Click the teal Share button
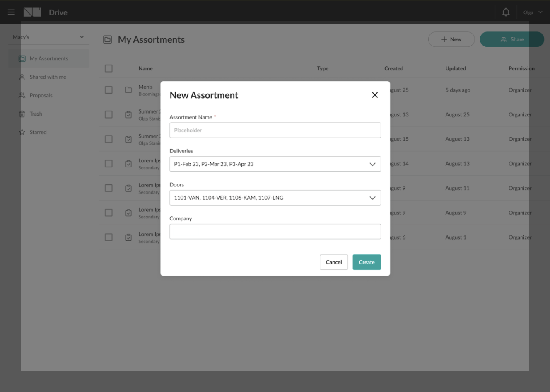This screenshot has width=550, height=392. coord(512,39)
